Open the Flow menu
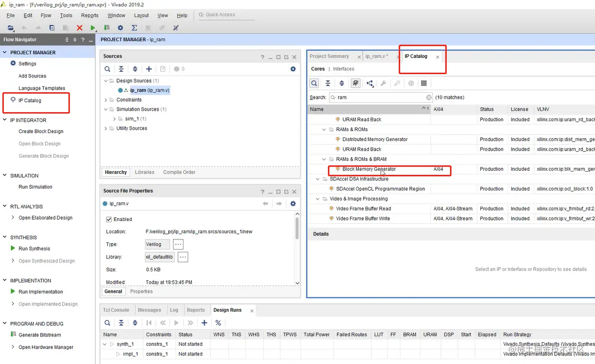 pyautogui.click(x=46, y=15)
